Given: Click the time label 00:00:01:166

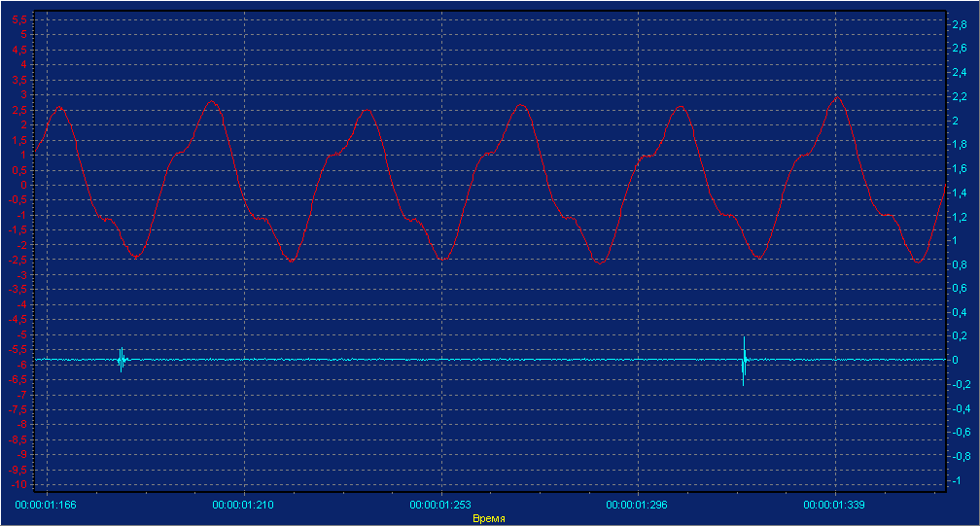Looking at the screenshot, I should click(x=46, y=505).
